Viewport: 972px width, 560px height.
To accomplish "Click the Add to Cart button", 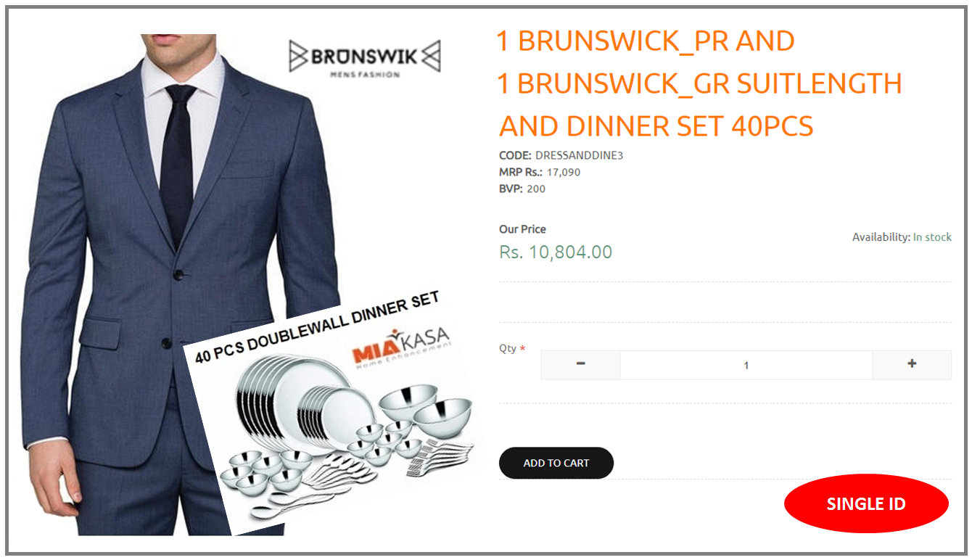I will pos(556,463).
